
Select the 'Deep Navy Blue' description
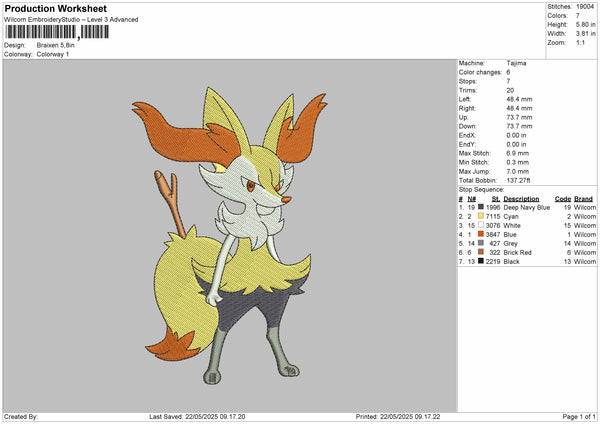[x=527, y=207]
